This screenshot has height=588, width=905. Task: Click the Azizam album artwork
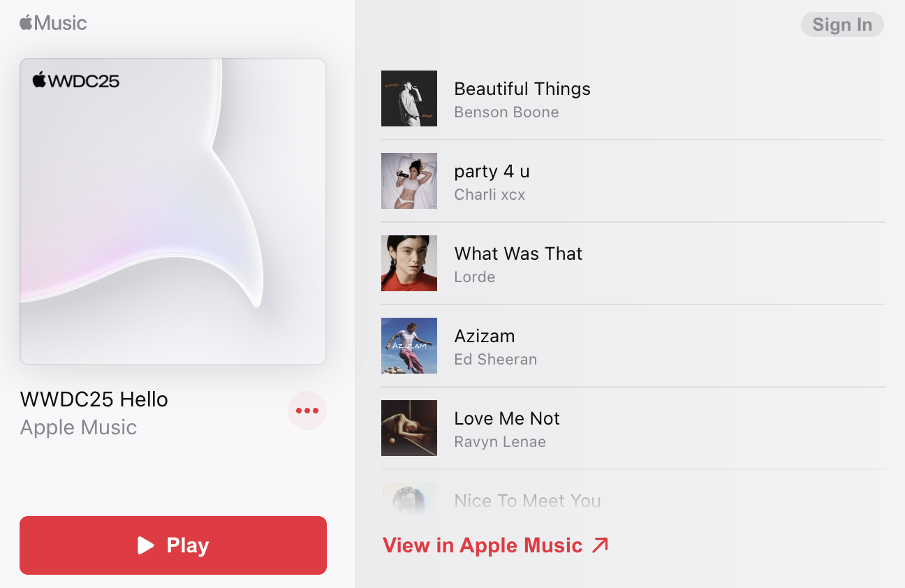409,346
